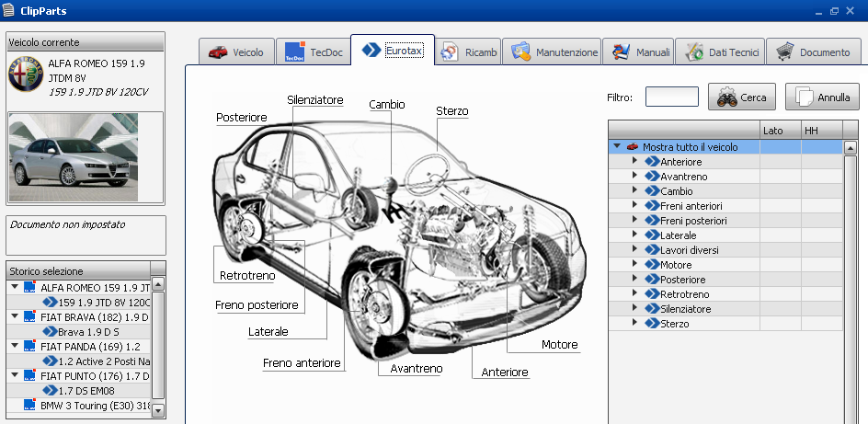Switch to the TecDoc tab
This screenshot has width=868, height=424.
[x=314, y=52]
